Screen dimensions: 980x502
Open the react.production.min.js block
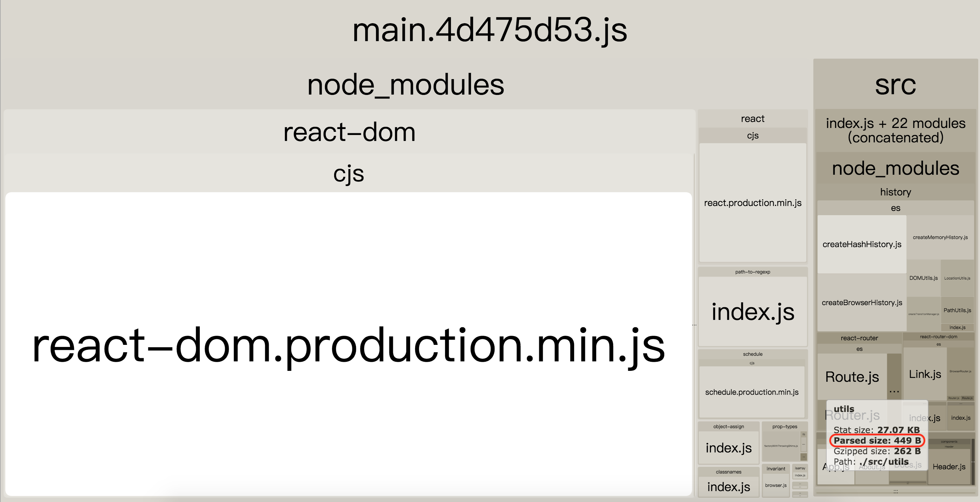752,203
